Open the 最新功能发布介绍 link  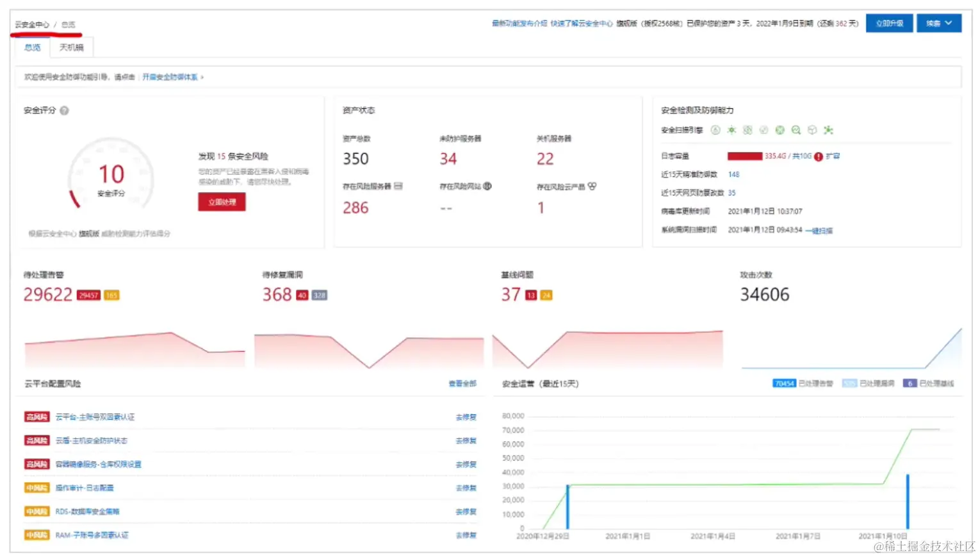519,23
